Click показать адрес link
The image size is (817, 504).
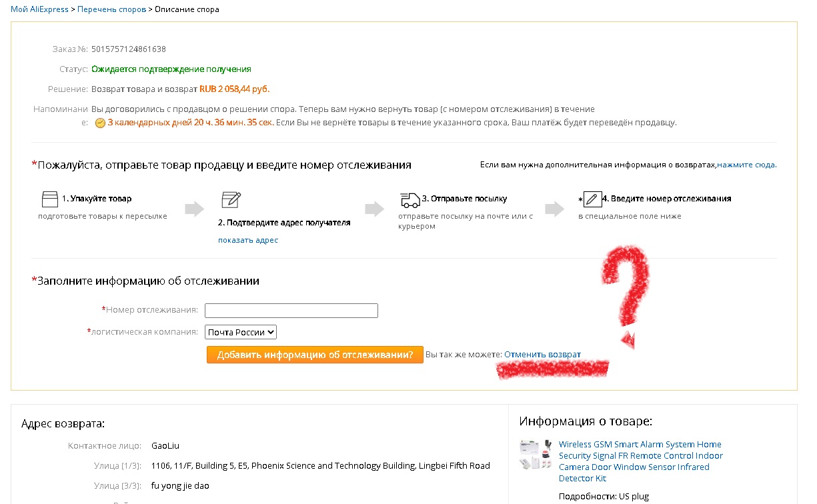(248, 240)
